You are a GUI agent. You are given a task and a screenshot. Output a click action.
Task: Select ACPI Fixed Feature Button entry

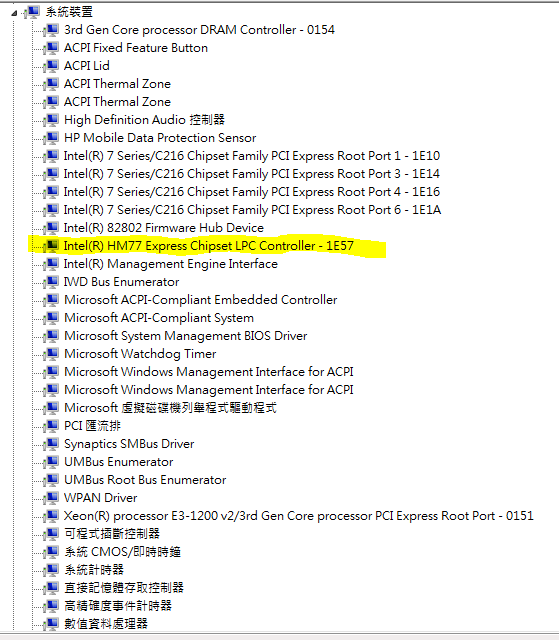pos(135,48)
